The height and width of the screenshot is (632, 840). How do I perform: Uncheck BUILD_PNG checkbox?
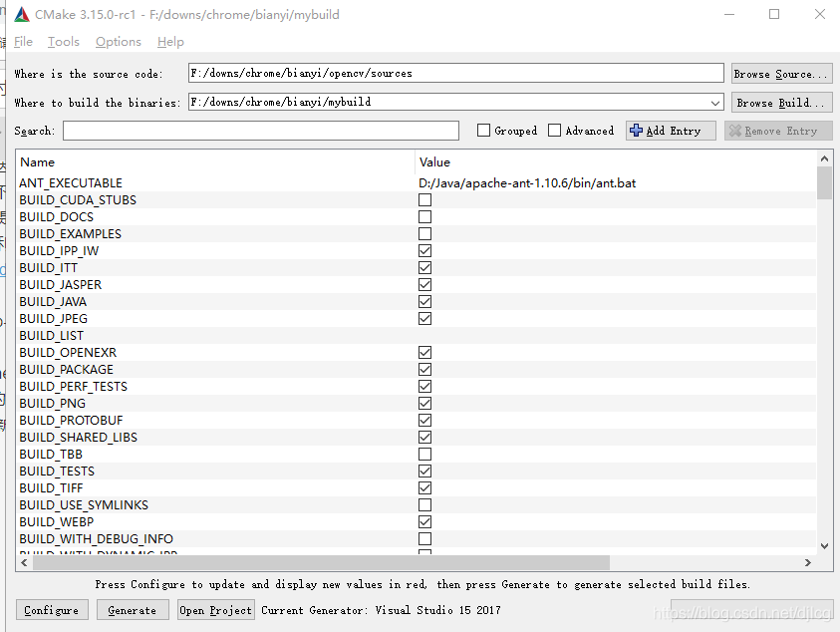424,403
